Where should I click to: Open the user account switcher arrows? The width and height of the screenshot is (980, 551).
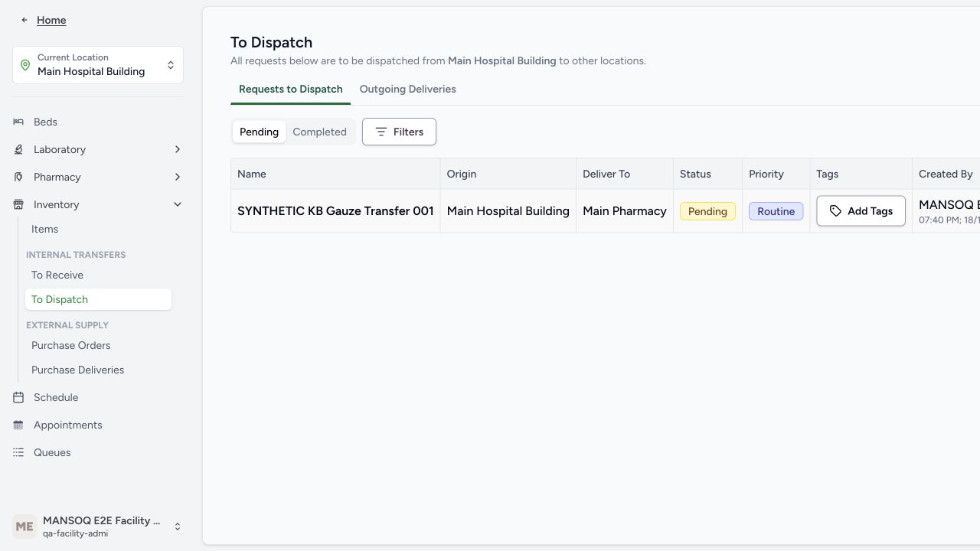[178, 527]
